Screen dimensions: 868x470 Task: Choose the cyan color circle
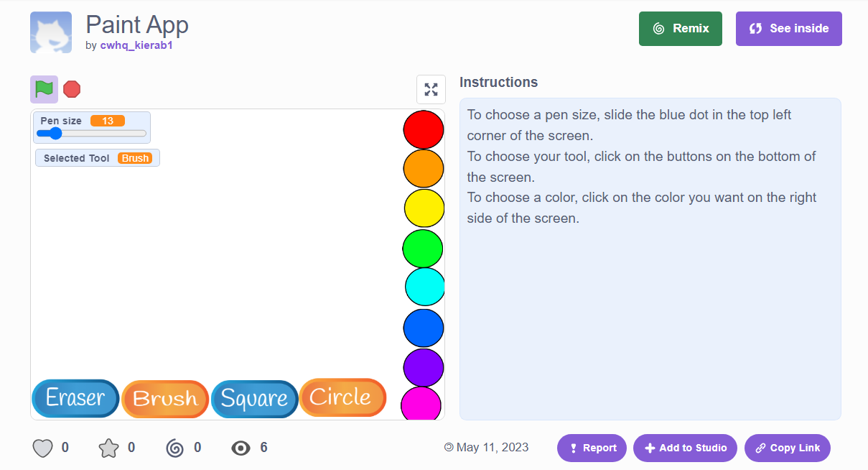pyautogui.click(x=425, y=287)
